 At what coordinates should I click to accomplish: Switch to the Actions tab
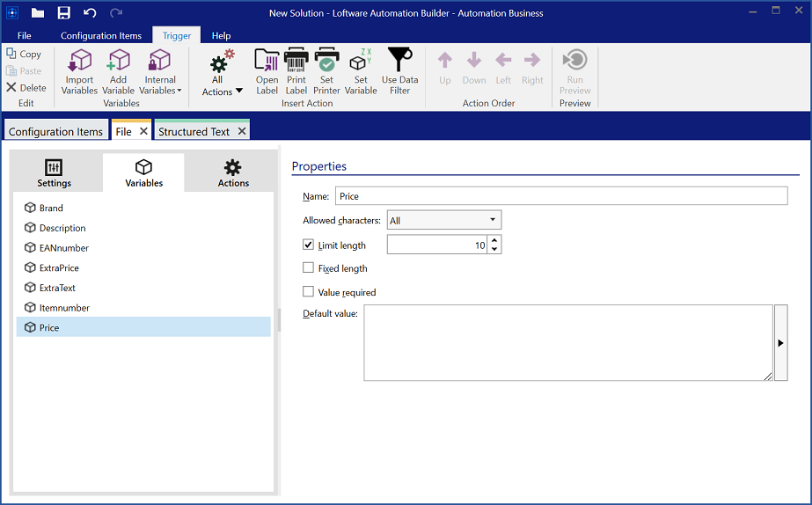tap(233, 173)
